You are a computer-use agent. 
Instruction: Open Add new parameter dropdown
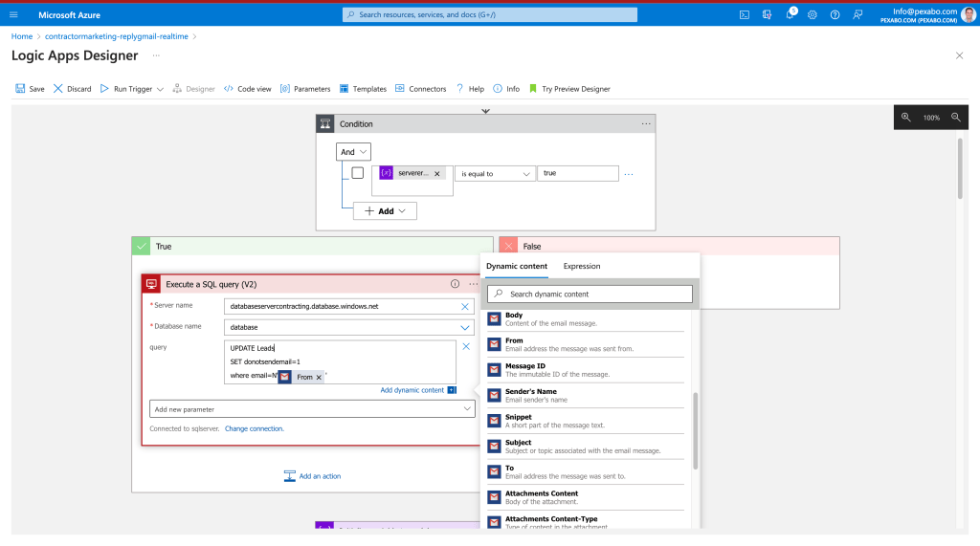[x=312, y=409]
